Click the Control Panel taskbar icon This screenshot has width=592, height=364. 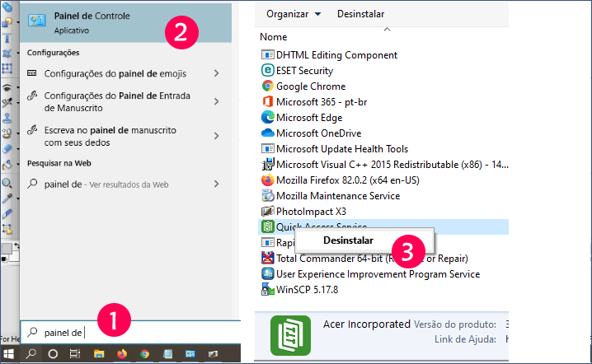coord(190,354)
